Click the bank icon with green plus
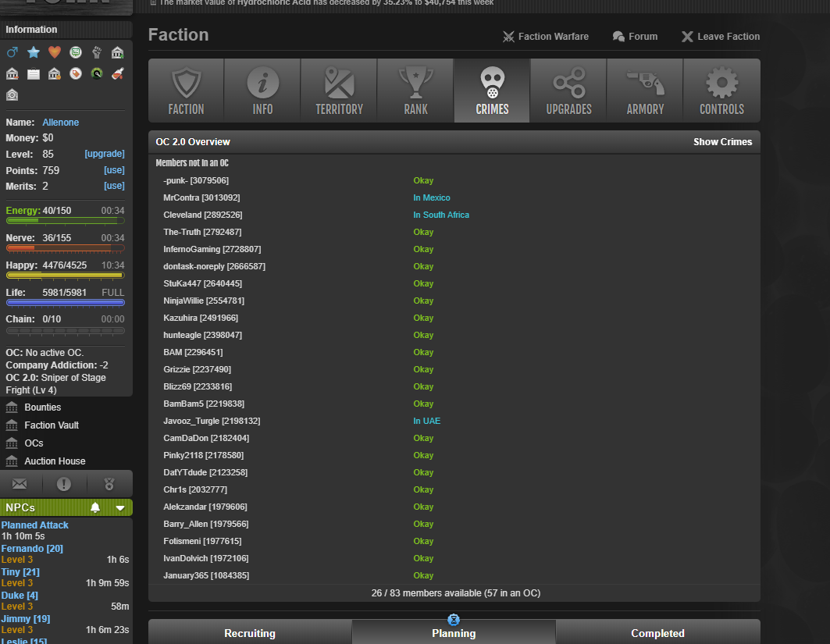Image resolution: width=830 pixels, height=644 pixels. (x=118, y=52)
